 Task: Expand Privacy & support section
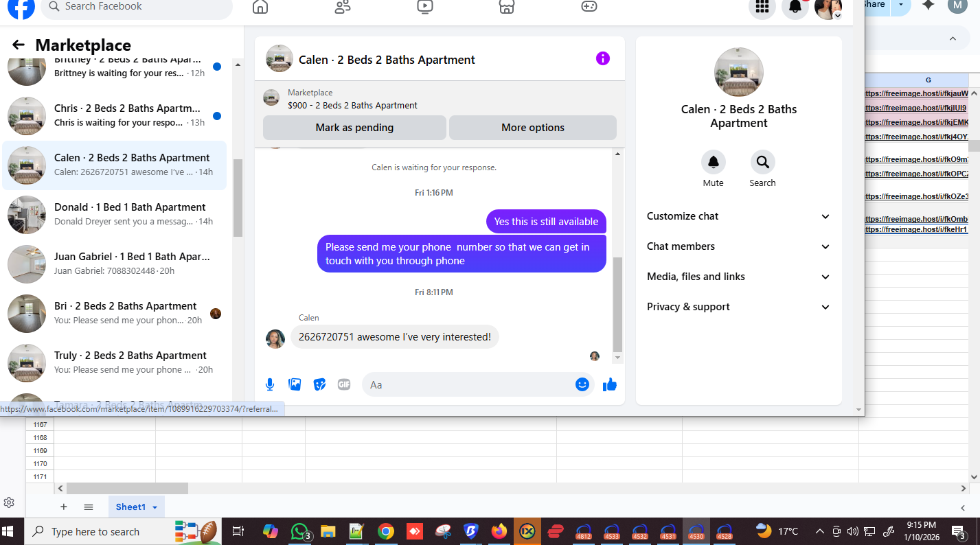[739, 307]
